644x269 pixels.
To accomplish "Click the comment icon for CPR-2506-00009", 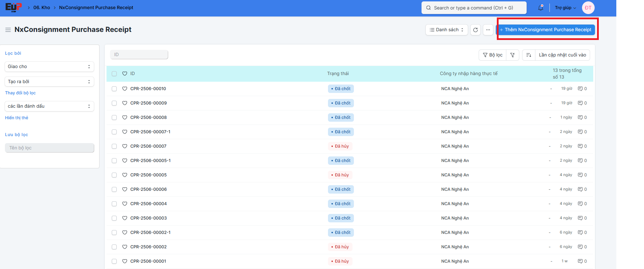I will (580, 103).
